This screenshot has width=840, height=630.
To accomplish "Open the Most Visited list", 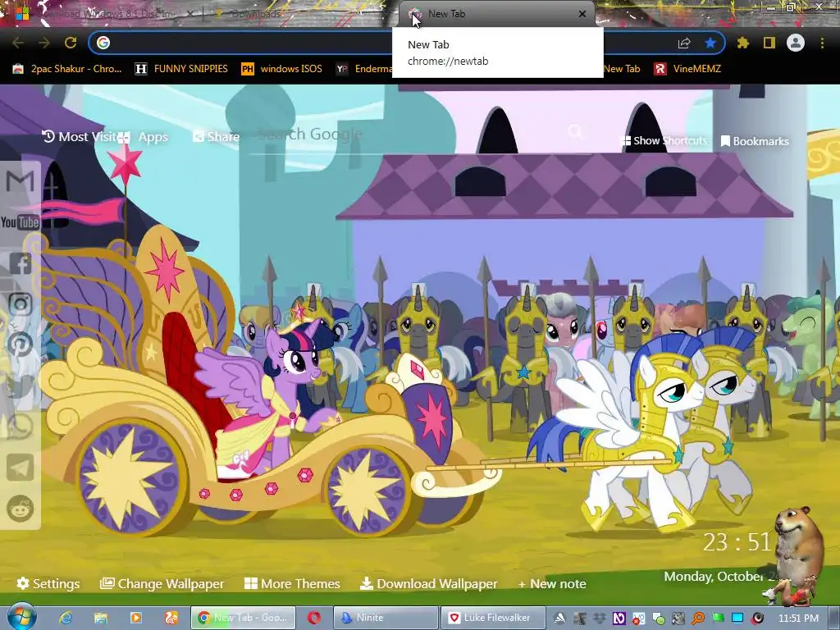I will pyautogui.click(x=78, y=137).
